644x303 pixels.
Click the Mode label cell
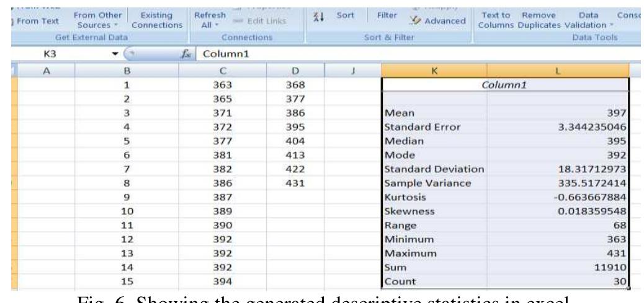(x=434, y=155)
